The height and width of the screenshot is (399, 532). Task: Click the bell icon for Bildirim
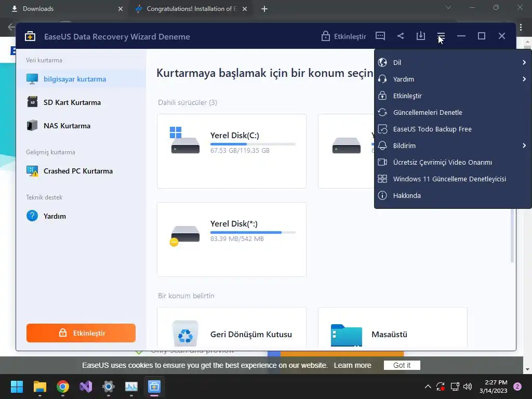pyautogui.click(x=382, y=145)
